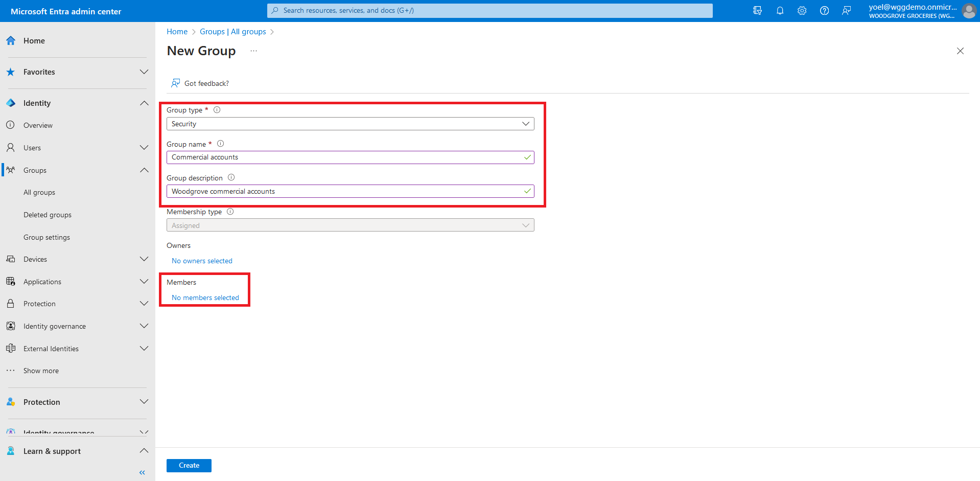Viewport: 980px width, 481px height.
Task: Click the No members selected link
Action: 205,297
